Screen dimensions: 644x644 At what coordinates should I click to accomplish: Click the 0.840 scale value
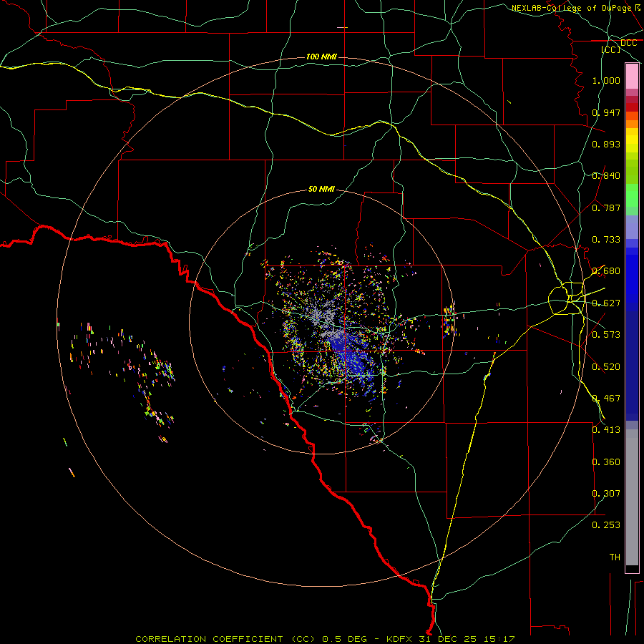pos(606,176)
